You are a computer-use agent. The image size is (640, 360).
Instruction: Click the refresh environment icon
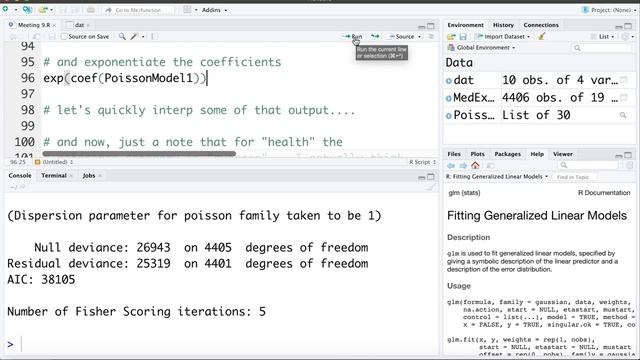coord(624,37)
